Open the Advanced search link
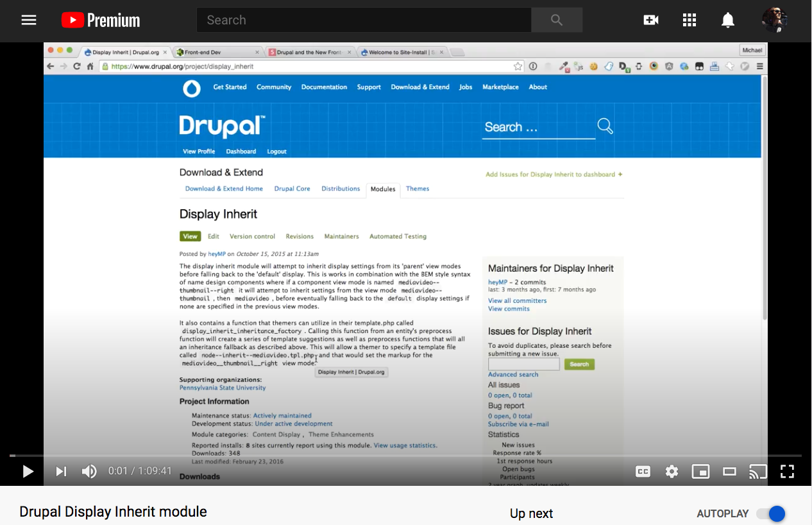812x525 pixels. coord(513,374)
